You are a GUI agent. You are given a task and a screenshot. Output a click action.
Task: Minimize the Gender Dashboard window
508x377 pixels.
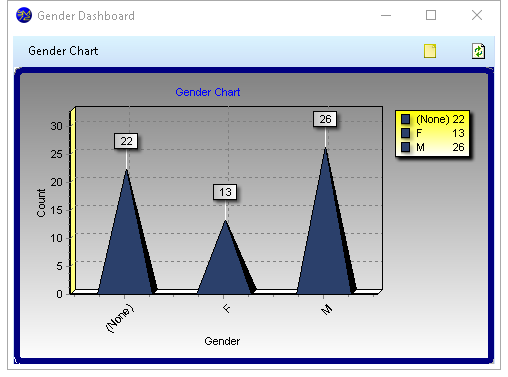click(386, 15)
